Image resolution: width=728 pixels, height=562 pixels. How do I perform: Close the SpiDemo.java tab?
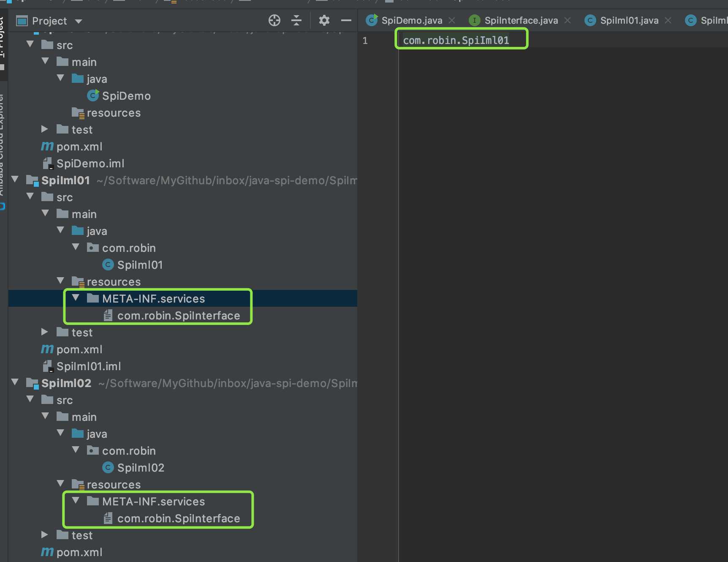coord(452,20)
